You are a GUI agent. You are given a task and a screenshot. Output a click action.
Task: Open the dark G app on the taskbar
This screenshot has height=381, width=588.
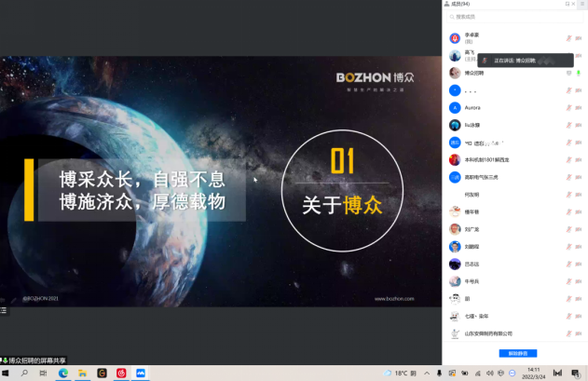click(102, 374)
